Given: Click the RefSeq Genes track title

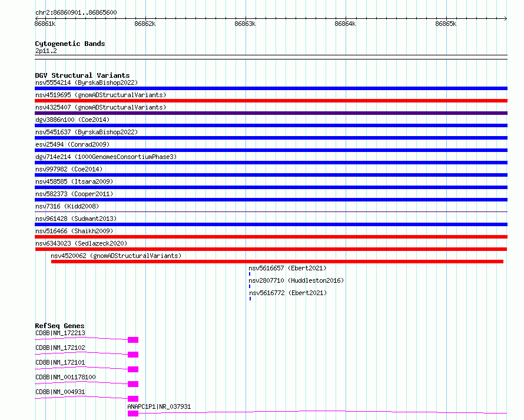Looking at the screenshot, I should [x=59, y=326].
